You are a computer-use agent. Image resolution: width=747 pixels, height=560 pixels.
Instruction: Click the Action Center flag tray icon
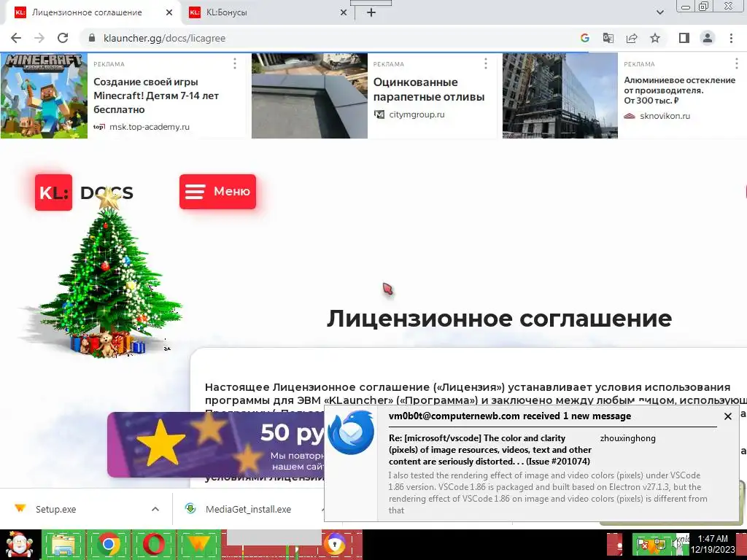642,545
